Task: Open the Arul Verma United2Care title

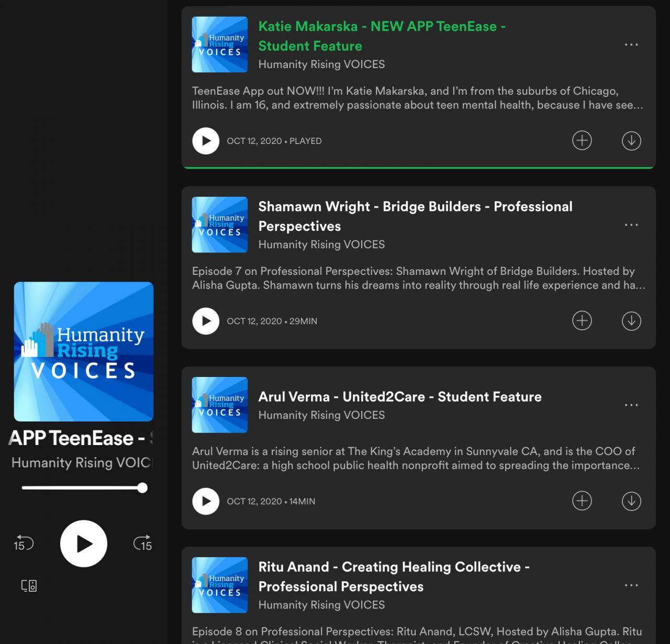Action: pos(400,397)
